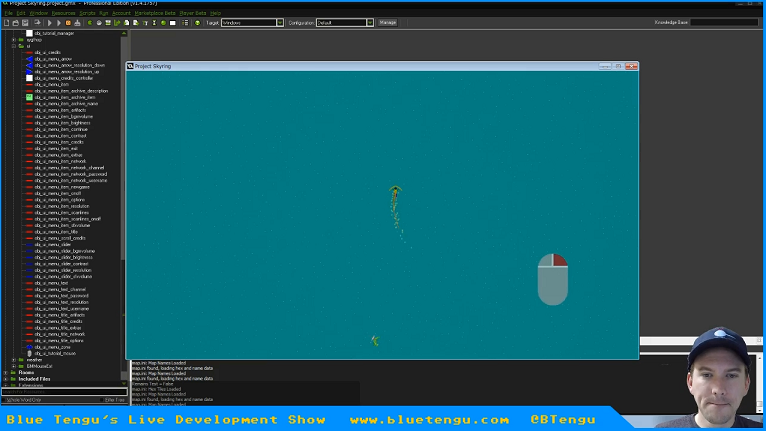The height and width of the screenshot is (431, 766).
Task: Select obj_tutorial_manager in the tree
Action: tap(54, 33)
